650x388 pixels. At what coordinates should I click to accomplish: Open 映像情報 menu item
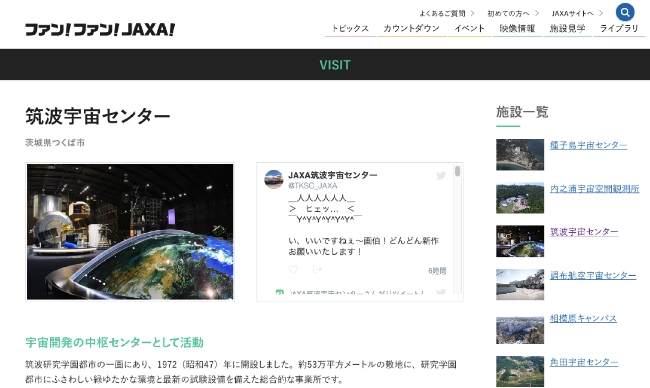517,29
